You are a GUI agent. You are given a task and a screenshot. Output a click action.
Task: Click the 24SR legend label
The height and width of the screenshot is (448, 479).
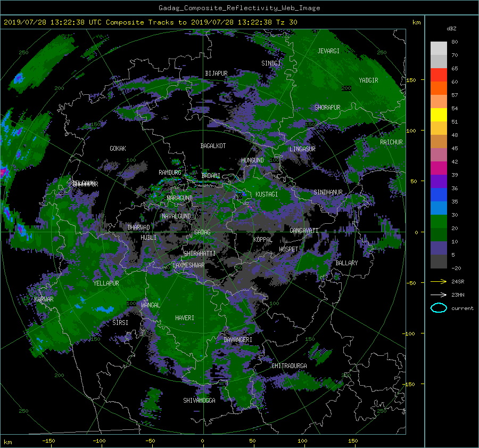click(458, 282)
